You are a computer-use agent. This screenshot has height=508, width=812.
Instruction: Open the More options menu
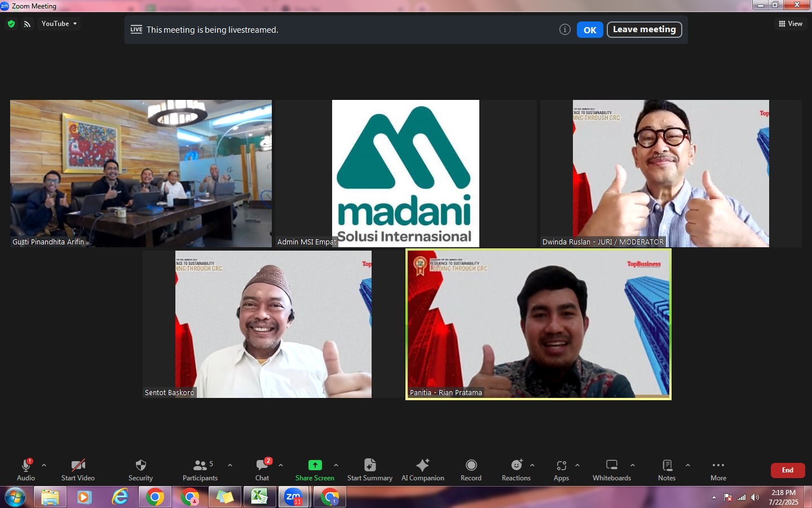[x=718, y=470]
